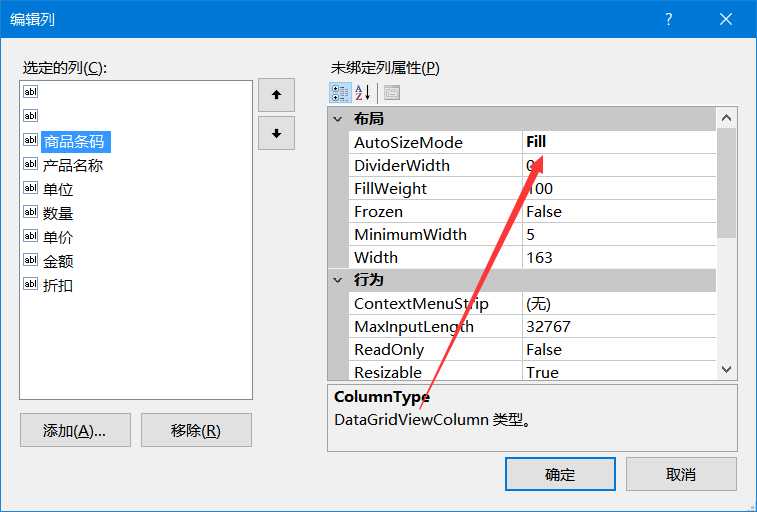Viewport: 757px width, 512px height.
Task: Move selected column down with arrow button
Action: pyautogui.click(x=276, y=133)
